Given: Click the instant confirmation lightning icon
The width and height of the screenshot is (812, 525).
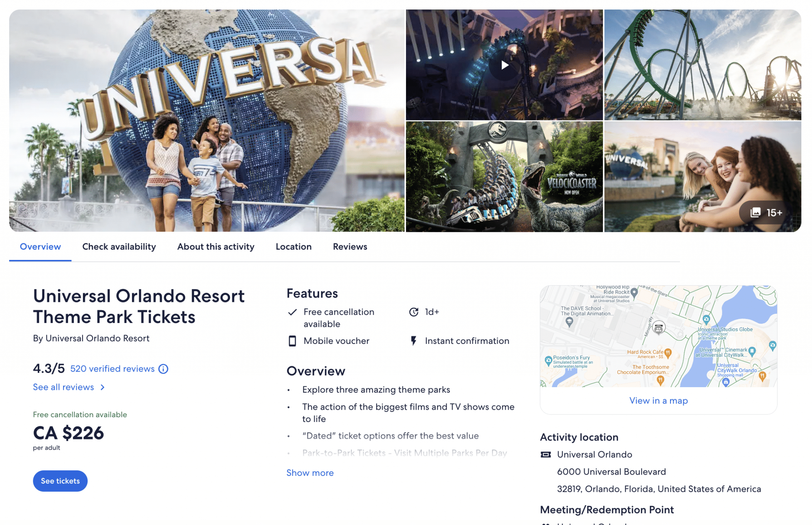Looking at the screenshot, I should point(414,341).
